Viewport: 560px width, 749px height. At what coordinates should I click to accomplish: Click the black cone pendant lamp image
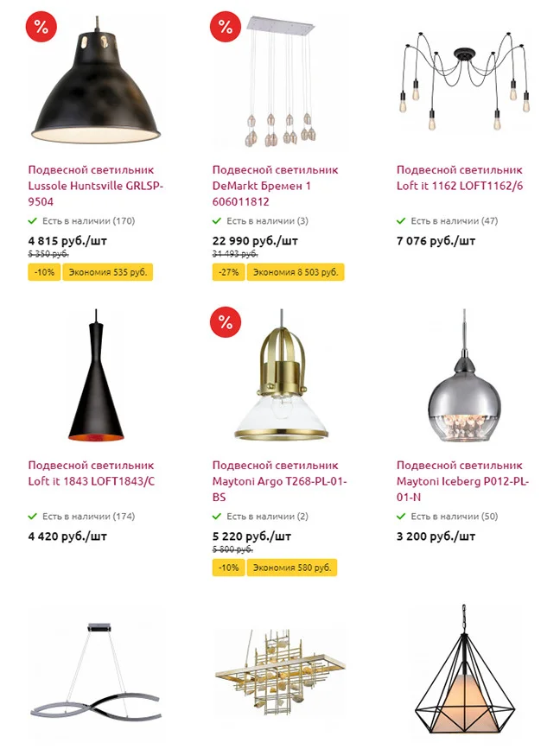click(96, 375)
